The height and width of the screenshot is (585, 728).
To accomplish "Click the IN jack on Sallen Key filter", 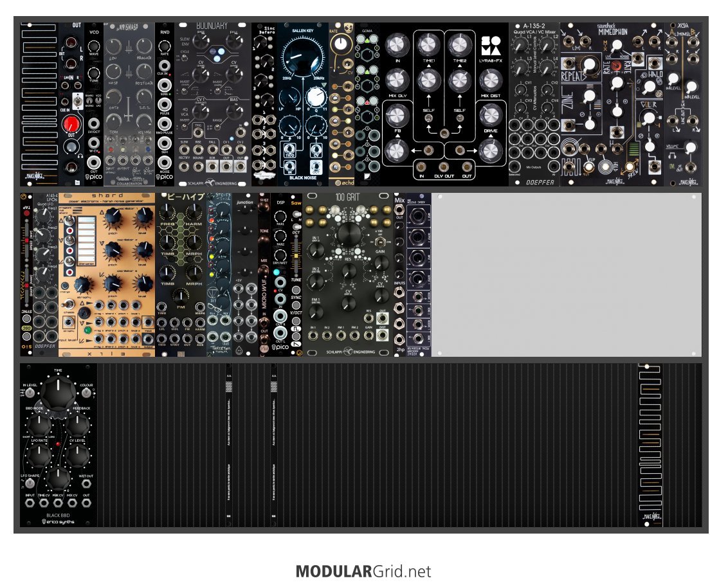I will click(x=289, y=166).
